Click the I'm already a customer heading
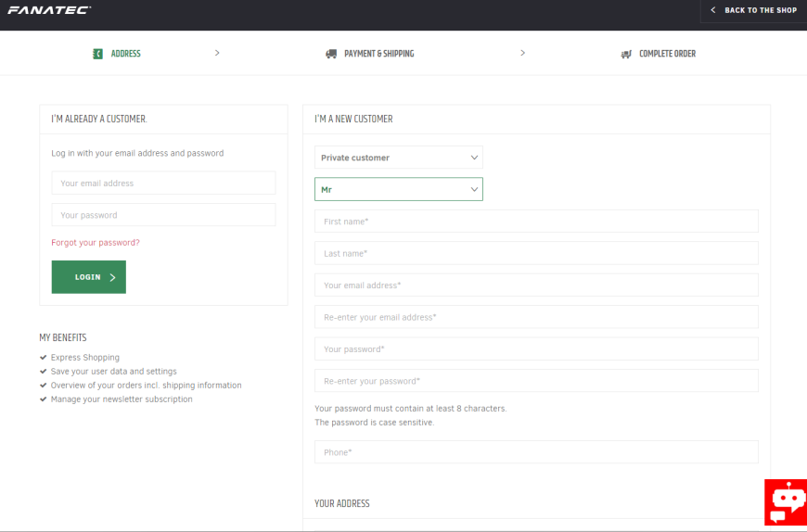The image size is (807, 532). pos(99,119)
